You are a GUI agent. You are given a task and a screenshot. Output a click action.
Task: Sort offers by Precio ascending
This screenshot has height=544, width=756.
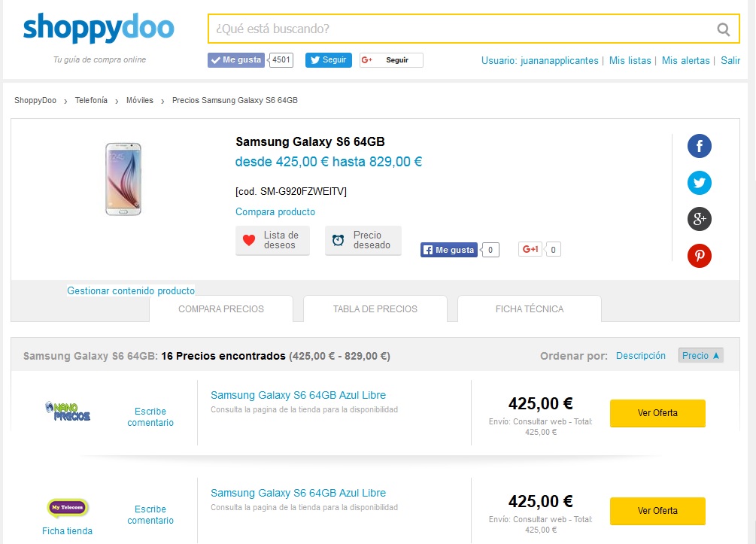coord(700,356)
